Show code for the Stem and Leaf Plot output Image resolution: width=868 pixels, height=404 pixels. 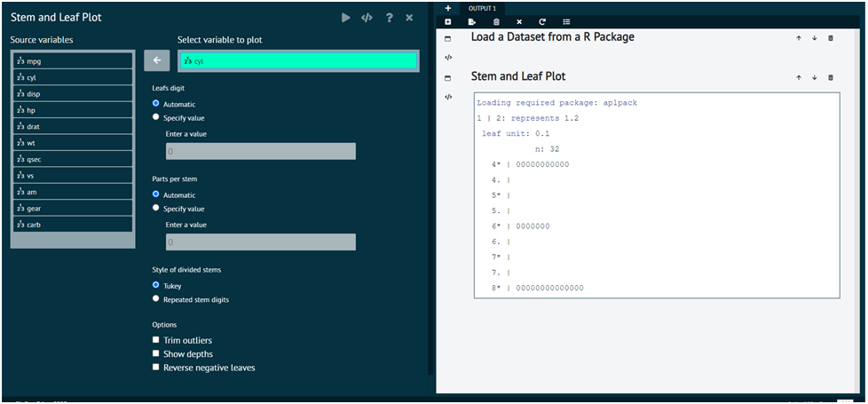click(x=448, y=97)
